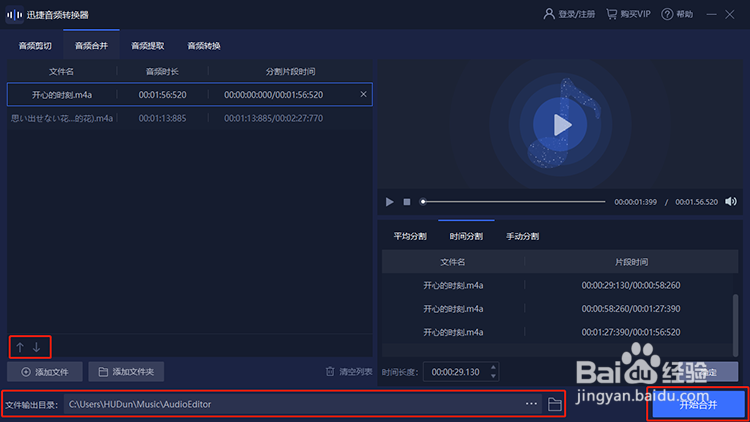Increase 时间长度 with up stepper arrow
Screen dimensions: 750x422
tap(493, 367)
